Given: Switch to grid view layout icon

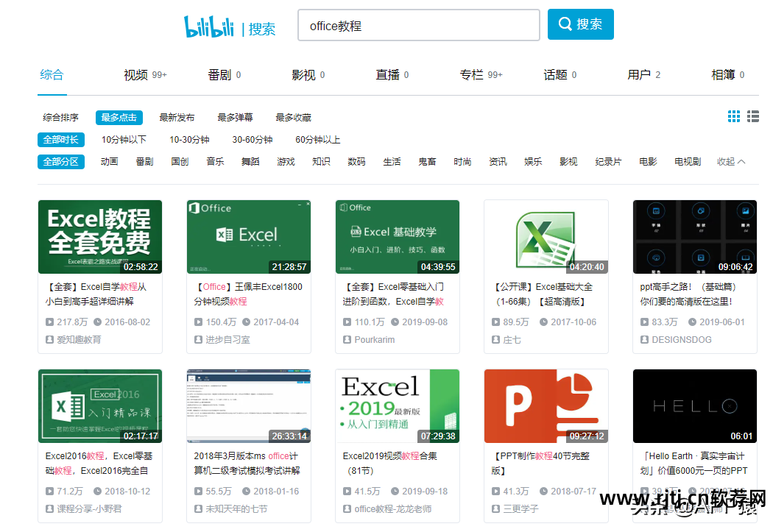Looking at the screenshot, I should [x=733, y=116].
